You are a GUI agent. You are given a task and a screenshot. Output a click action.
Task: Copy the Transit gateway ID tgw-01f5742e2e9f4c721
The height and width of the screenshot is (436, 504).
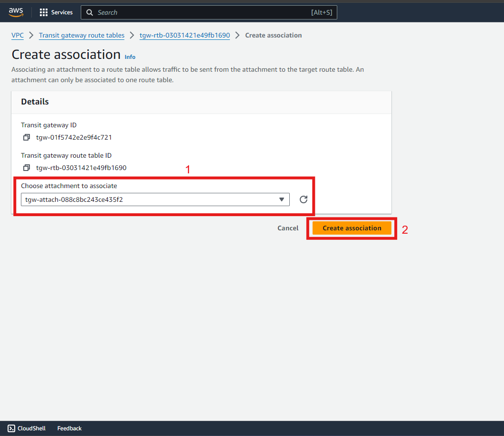26,138
